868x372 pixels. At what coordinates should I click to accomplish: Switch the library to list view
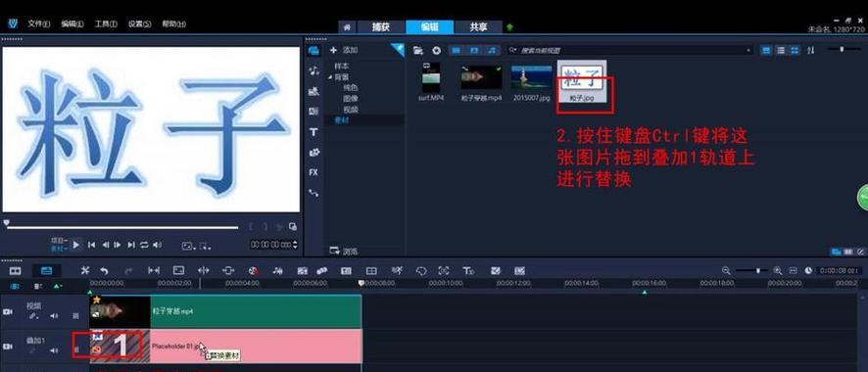pyautogui.click(x=781, y=50)
